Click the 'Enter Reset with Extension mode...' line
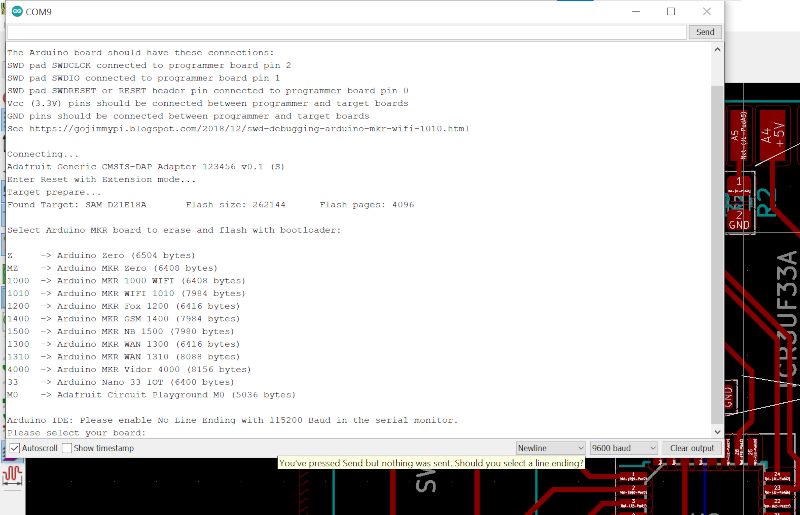The width and height of the screenshot is (800, 515). (x=101, y=180)
